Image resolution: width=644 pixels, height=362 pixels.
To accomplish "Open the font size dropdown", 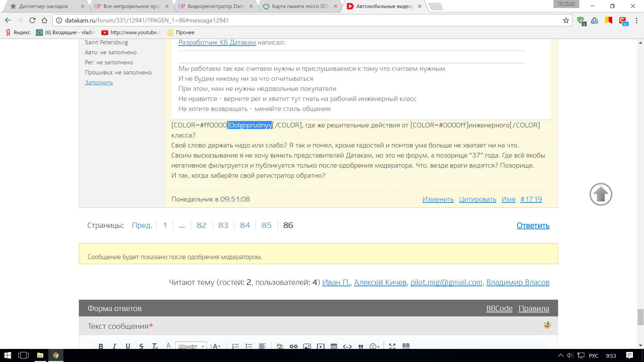I will pos(215,346).
